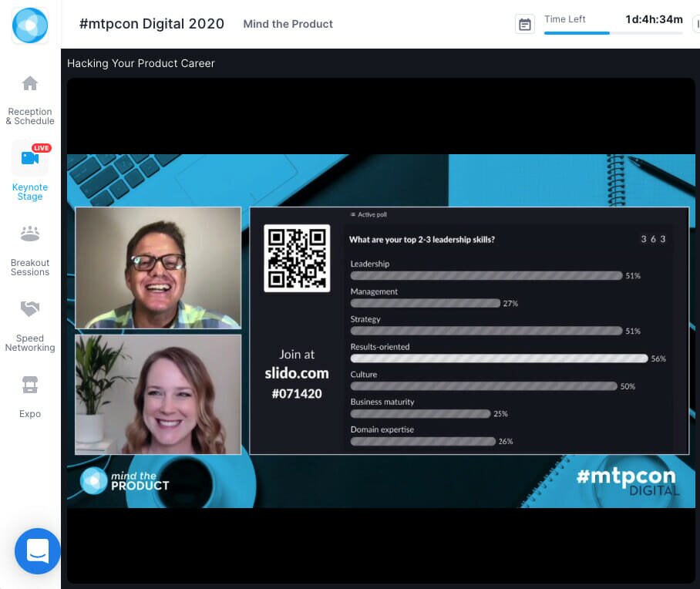The image size is (700, 589).
Task: Click the LIVE badge on Keynote Stage
Action: coord(41,147)
